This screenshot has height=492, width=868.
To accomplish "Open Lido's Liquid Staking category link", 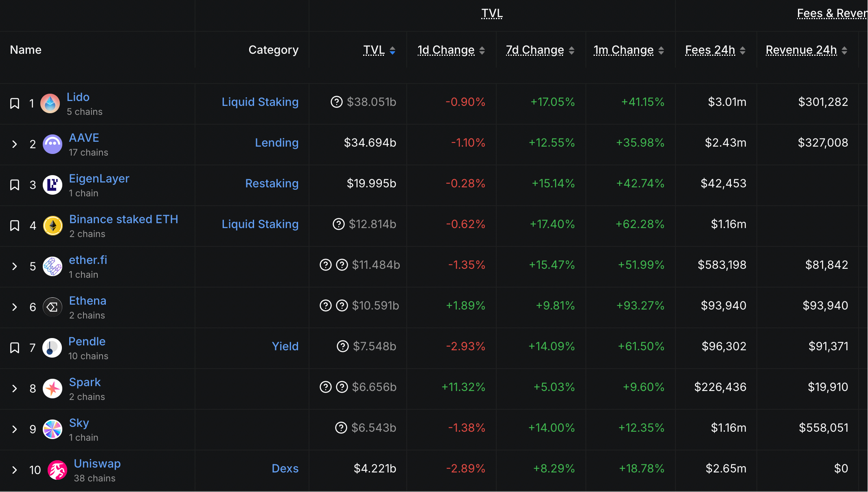I will 260,102.
